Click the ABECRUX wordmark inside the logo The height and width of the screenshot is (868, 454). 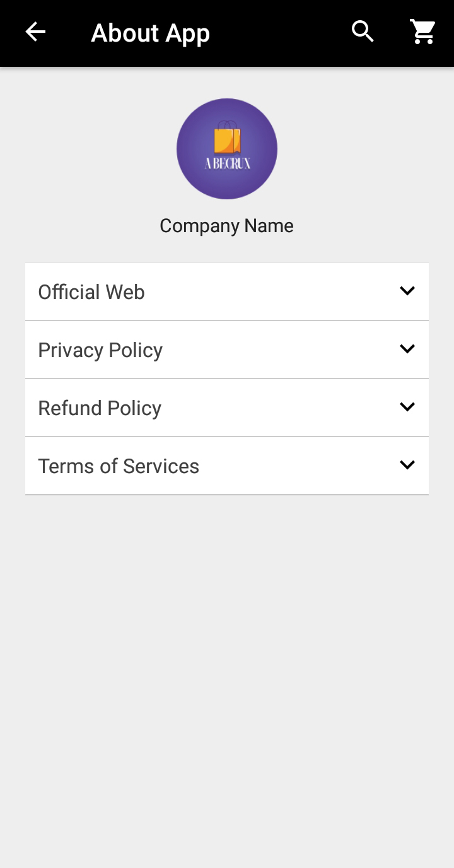(227, 163)
